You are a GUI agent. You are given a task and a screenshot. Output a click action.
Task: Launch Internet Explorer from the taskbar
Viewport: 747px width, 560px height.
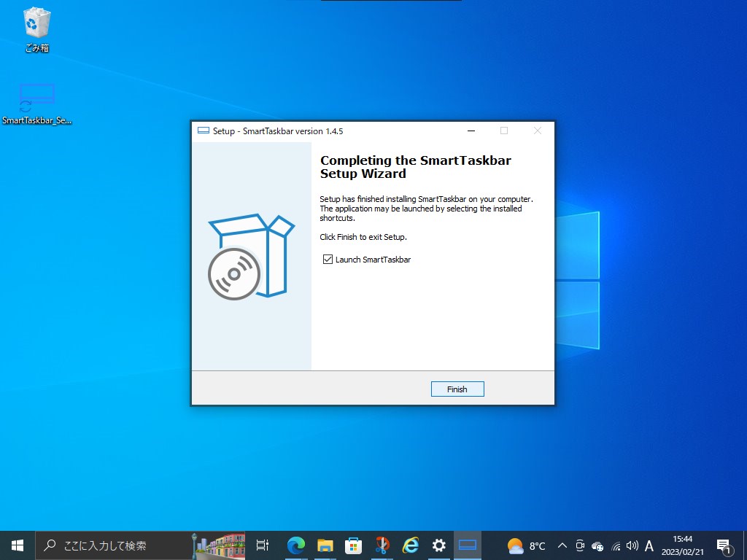(x=410, y=545)
